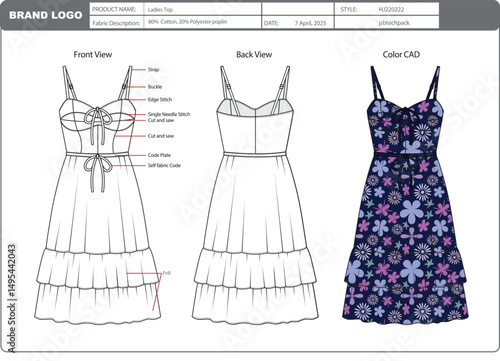Select the 'Back View' heading
This screenshot has height=361, width=500.
click(254, 54)
